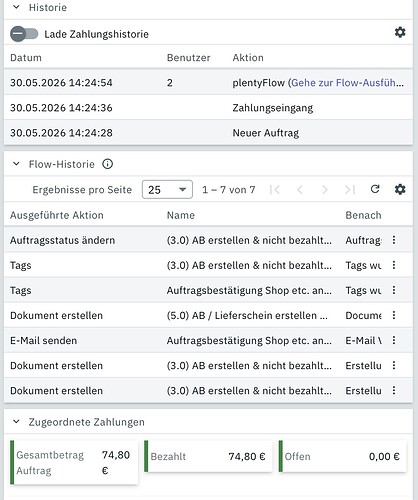
Task: Open three-dot menu for E-Mail senden row
Action: point(394,340)
